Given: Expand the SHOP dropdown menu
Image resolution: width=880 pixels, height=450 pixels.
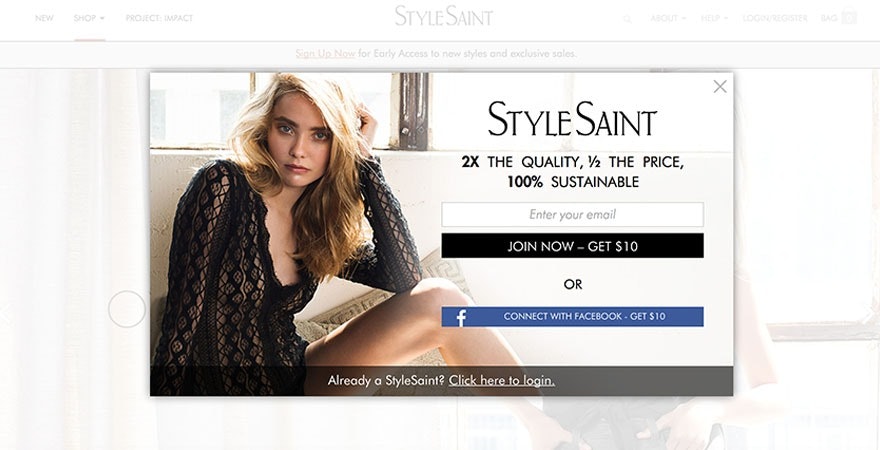Looking at the screenshot, I should [89, 18].
